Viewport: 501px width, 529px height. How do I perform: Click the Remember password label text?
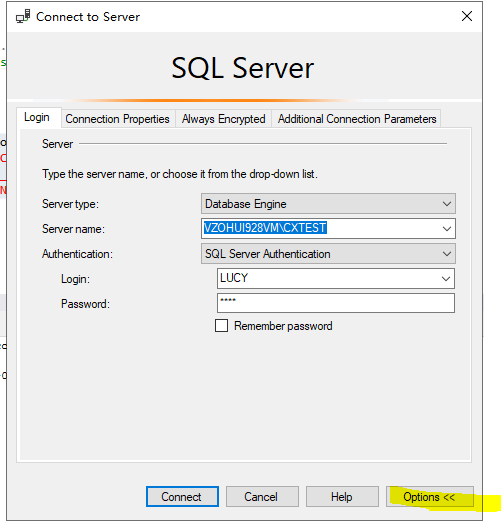tap(283, 326)
